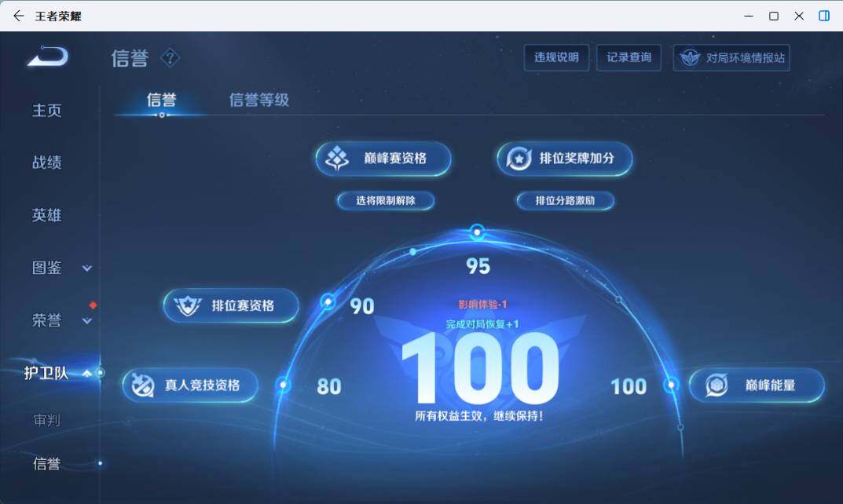Open the 违规说明 panel
Viewport: 843px width, 504px height.
[556, 57]
